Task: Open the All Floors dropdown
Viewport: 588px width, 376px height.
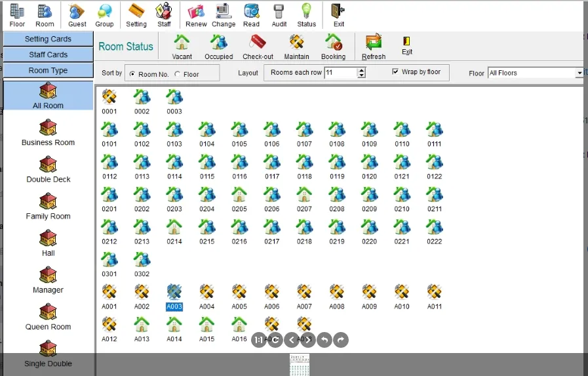Action: click(579, 73)
